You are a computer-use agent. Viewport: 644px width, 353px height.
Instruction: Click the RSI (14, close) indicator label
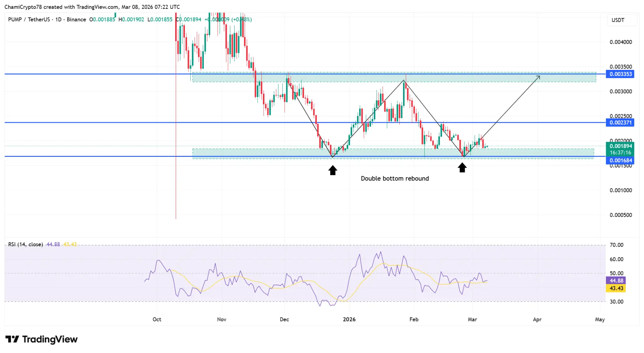[x=25, y=244]
